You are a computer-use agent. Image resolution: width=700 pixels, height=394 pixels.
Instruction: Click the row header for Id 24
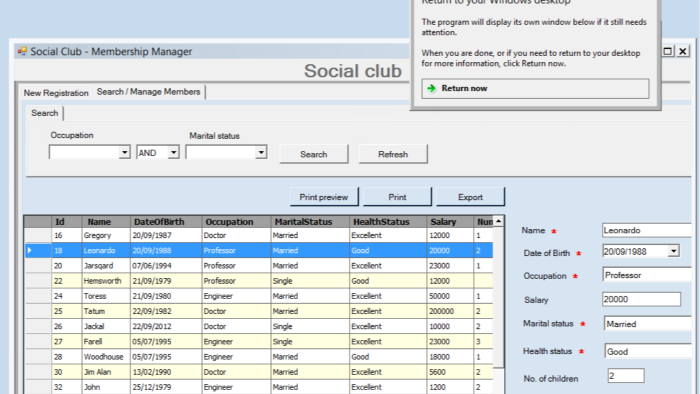[38, 296]
